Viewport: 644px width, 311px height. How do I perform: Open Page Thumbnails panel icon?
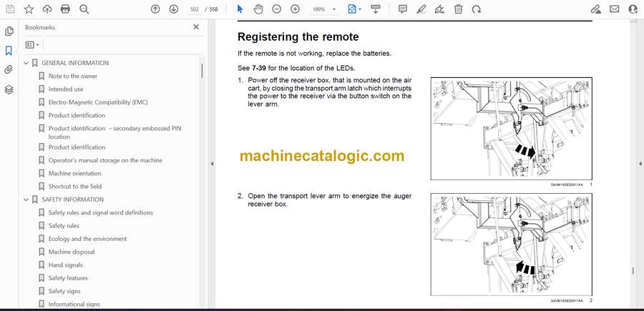click(9, 31)
